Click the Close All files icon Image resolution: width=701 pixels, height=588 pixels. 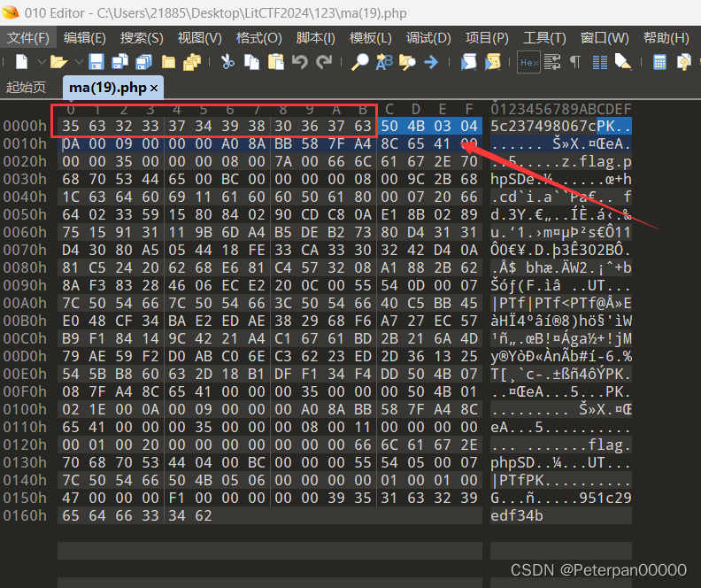pyautogui.click(x=192, y=62)
